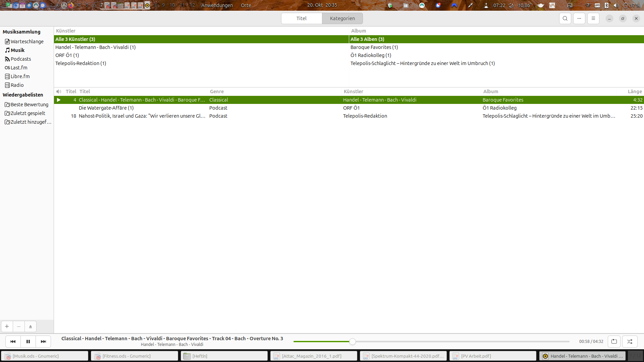Switch to the Titel view tab
Viewport: 644px width, 362px height.
301,18
